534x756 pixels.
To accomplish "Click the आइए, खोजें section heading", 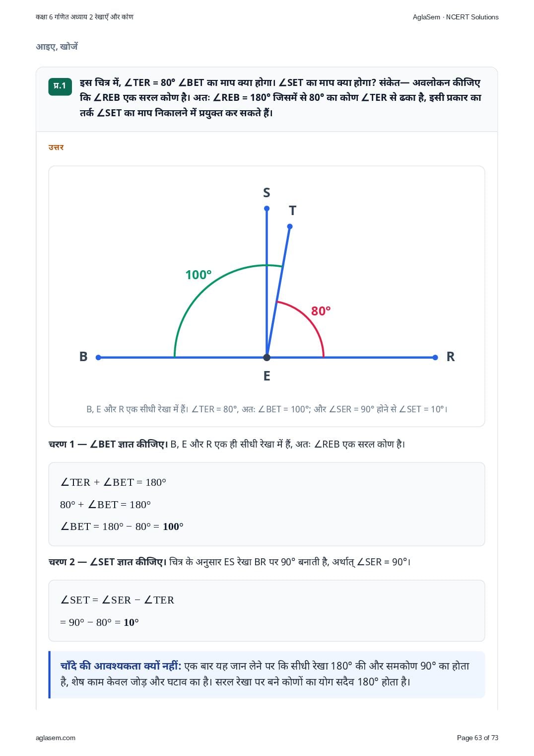I will (x=57, y=47).
